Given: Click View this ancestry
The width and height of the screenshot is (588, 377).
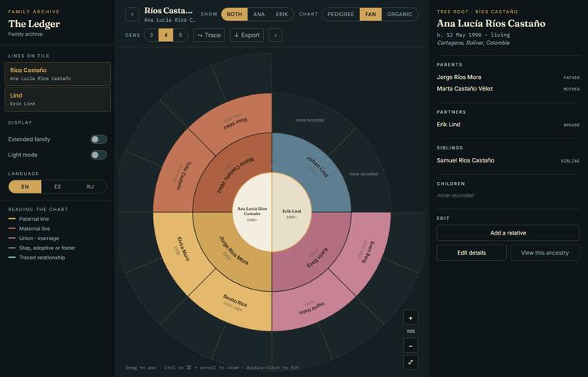Looking at the screenshot, I should coord(545,253).
